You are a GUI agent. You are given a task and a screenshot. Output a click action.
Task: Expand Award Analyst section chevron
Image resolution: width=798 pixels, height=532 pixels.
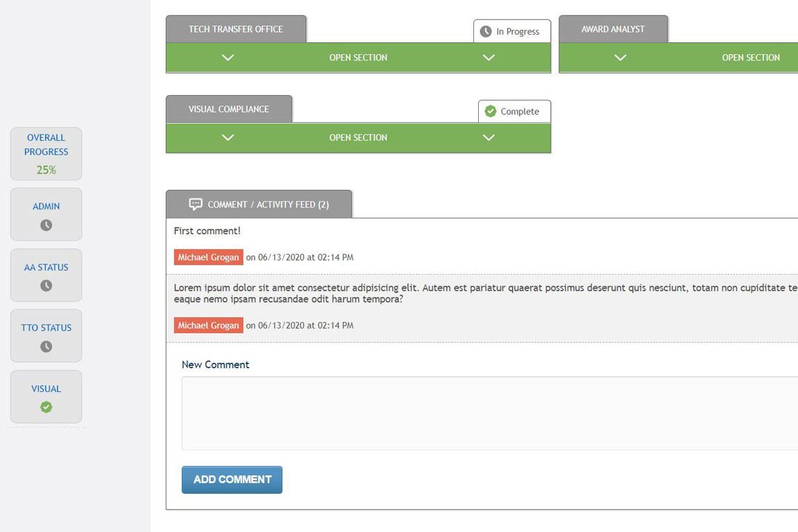pyautogui.click(x=620, y=58)
